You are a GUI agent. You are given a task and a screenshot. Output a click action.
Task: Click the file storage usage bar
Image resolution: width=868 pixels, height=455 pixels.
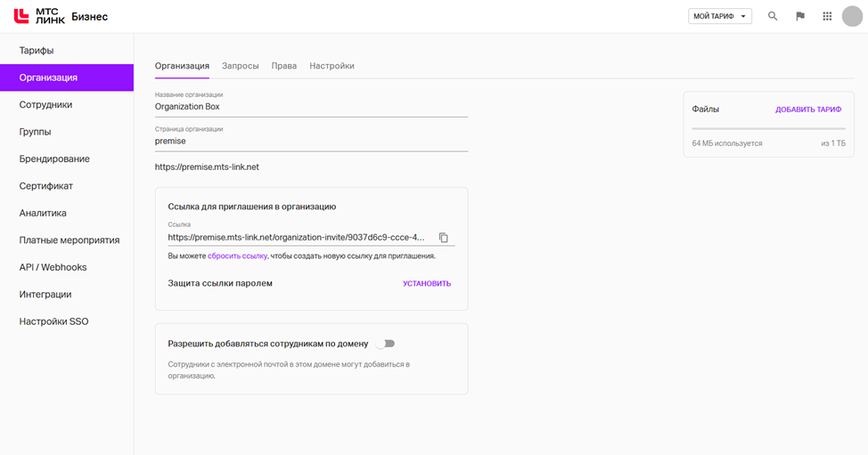766,129
